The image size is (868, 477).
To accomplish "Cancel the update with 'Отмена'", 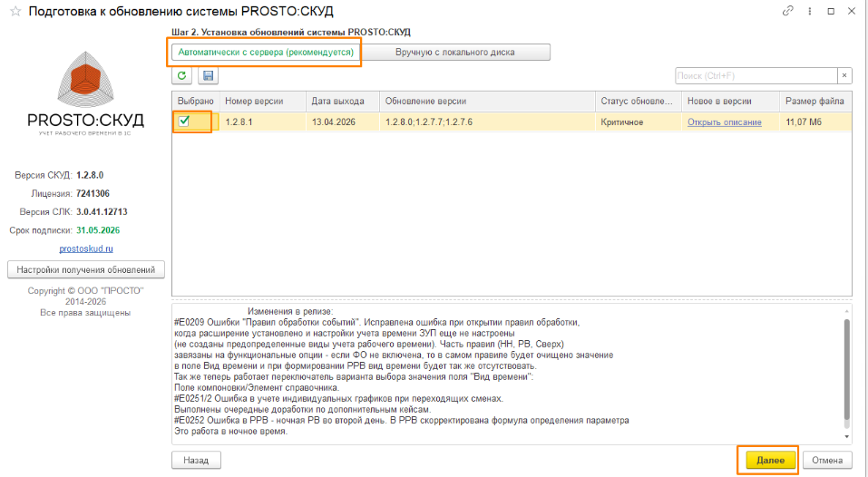I will 827,461.
